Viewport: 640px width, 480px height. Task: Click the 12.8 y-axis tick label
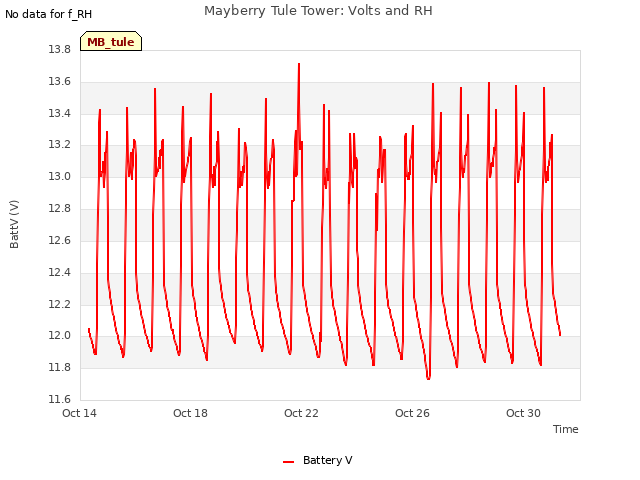point(60,209)
